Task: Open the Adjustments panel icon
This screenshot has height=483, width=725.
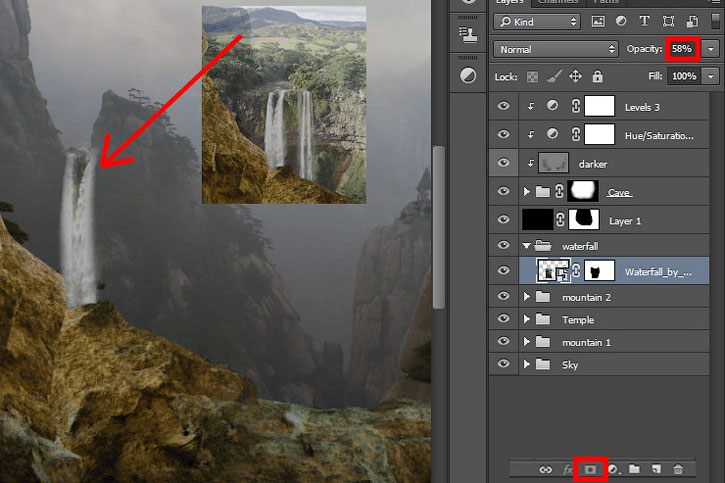Action: tap(468, 75)
